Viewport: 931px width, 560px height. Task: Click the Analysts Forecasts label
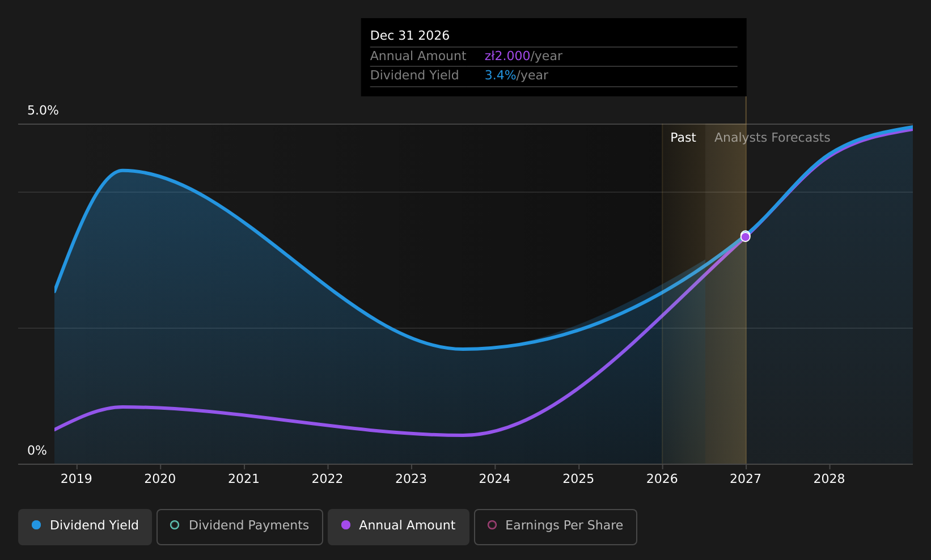coord(772,138)
